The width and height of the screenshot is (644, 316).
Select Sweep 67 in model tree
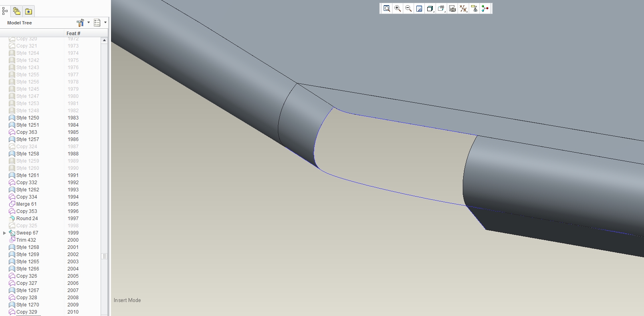click(x=24, y=233)
